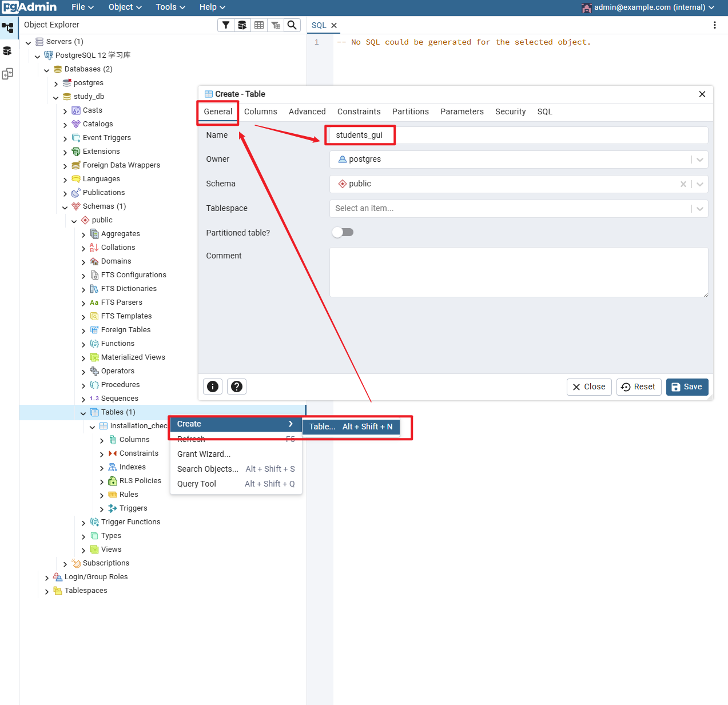Open the kebab menu in SQL panel
This screenshot has width=728, height=705.
point(715,25)
